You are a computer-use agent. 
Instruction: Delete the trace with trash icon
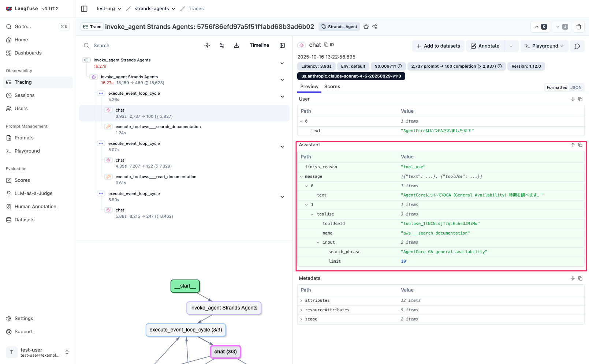click(x=578, y=27)
